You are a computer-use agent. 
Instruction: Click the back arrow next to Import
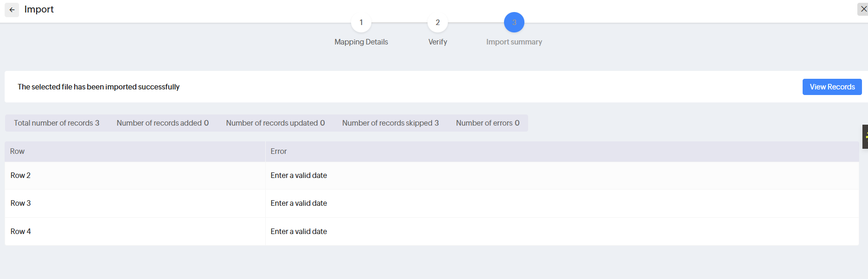coord(12,10)
